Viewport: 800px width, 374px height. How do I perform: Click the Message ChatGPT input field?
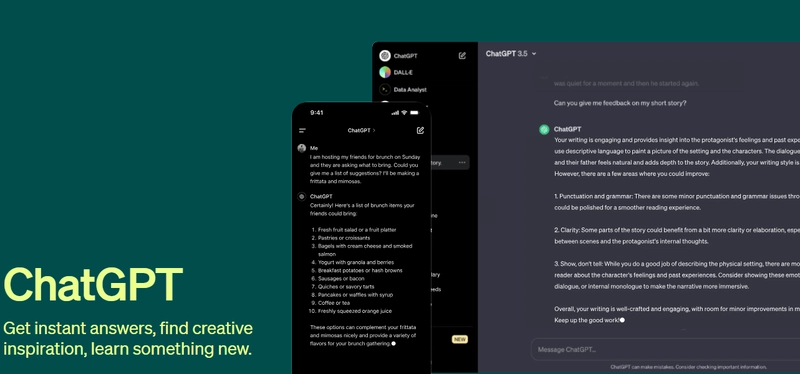coord(665,350)
